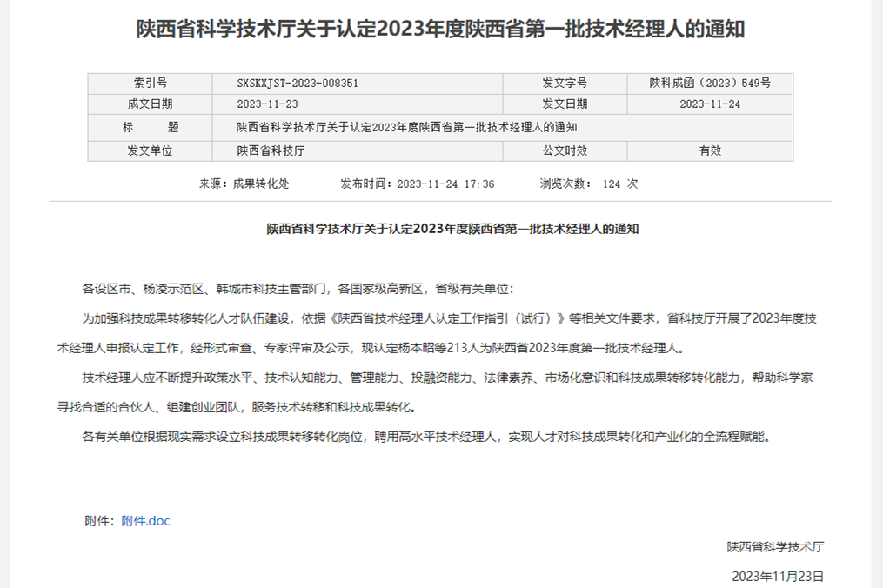This screenshot has width=883, height=588.
Task: Click the main page title heading
Action: tap(441, 30)
